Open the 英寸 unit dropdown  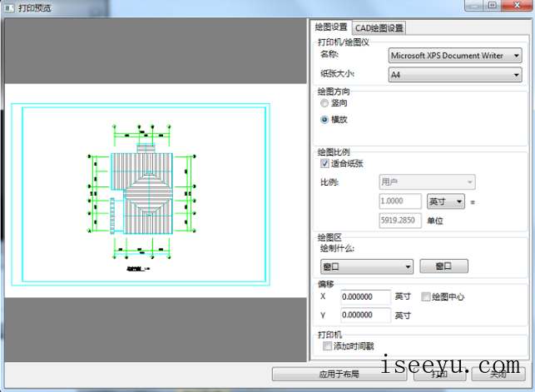(445, 201)
